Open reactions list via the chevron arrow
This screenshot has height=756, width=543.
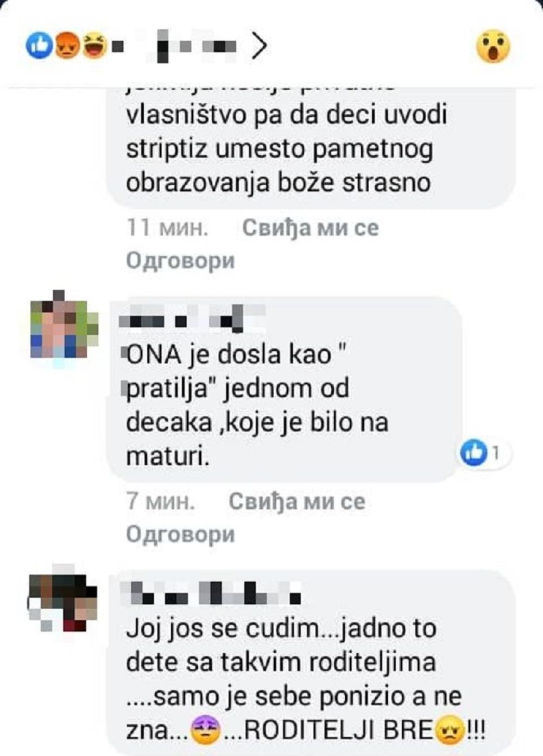260,46
